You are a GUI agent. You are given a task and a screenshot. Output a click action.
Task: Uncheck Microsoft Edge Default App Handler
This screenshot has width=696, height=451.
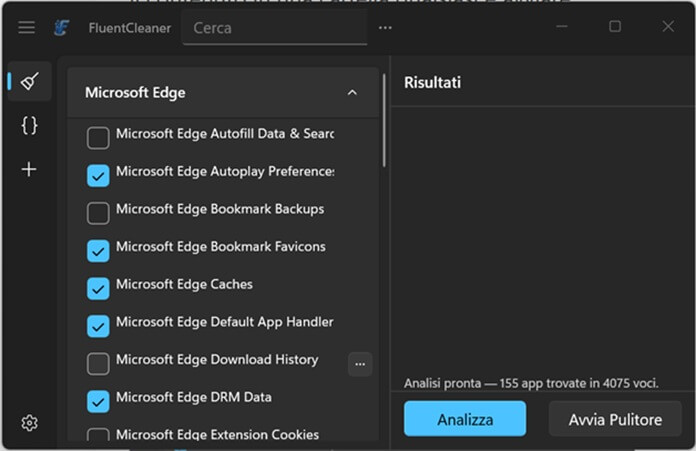(98, 326)
